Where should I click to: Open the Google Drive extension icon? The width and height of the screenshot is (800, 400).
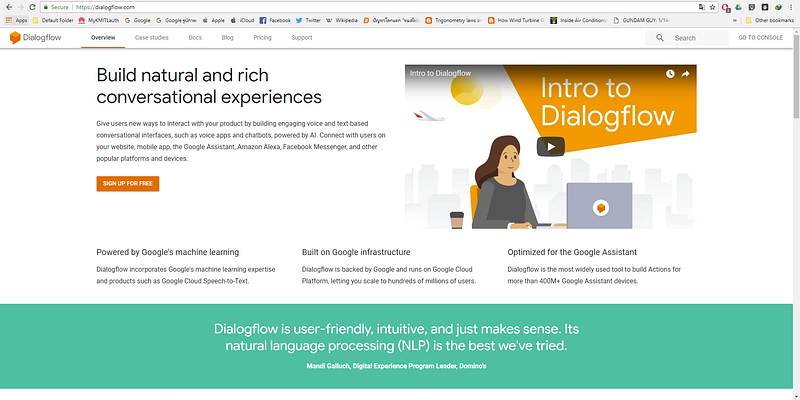point(738,7)
